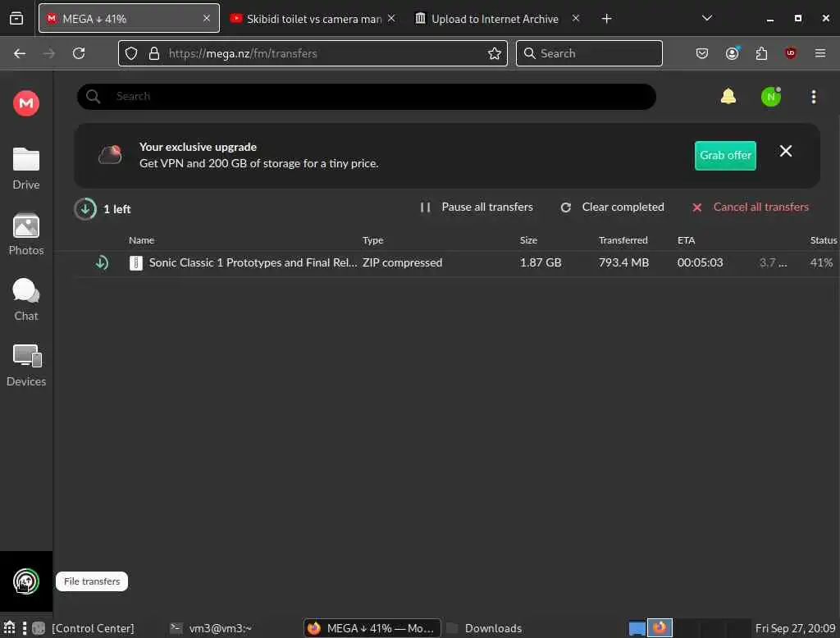Close the Skibidi toilet tab

tap(391, 18)
